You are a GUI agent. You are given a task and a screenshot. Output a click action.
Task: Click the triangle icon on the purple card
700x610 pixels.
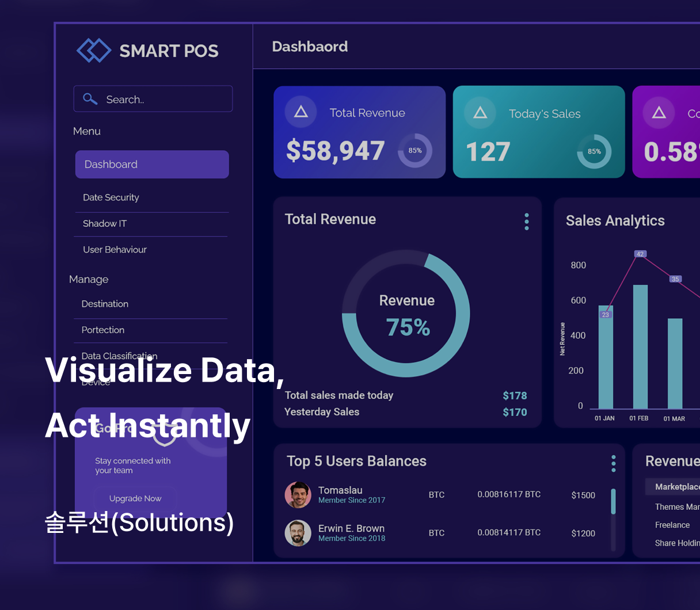[659, 113]
